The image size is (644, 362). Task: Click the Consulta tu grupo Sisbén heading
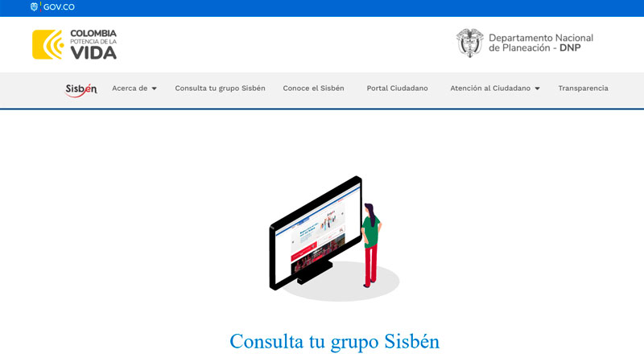pos(334,341)
